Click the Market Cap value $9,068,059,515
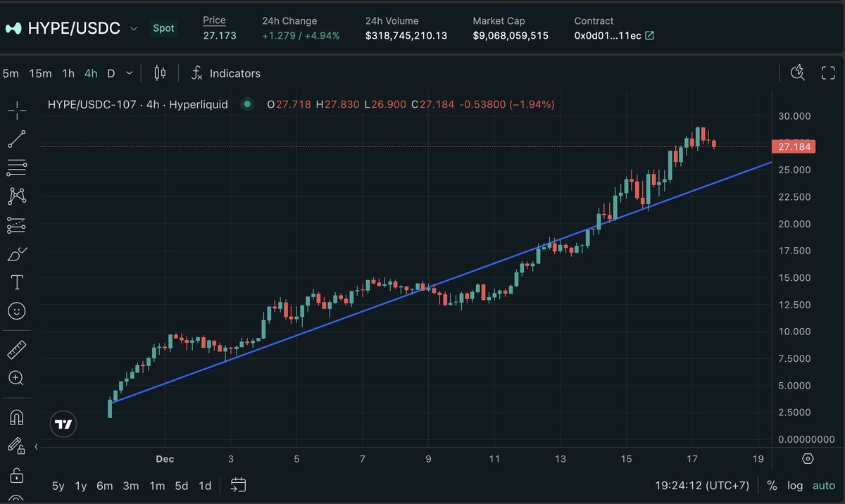Viewport: 845px width, 504px height. click(511, 35)
